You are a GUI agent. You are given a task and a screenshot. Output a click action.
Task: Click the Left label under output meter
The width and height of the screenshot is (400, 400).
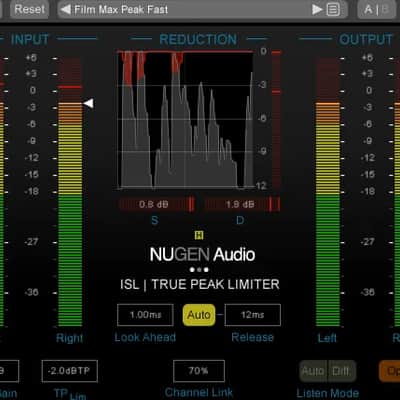click(x=327, y=338)
